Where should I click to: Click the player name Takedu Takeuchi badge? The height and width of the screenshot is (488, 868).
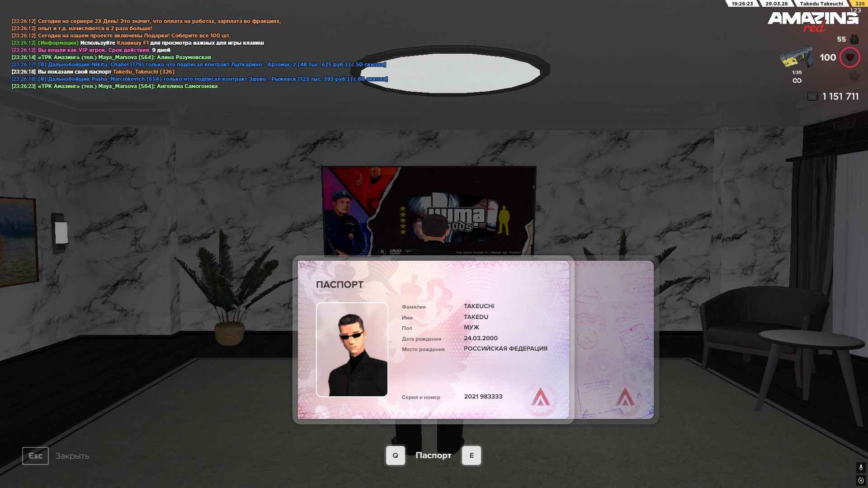(x=821, y=4)
